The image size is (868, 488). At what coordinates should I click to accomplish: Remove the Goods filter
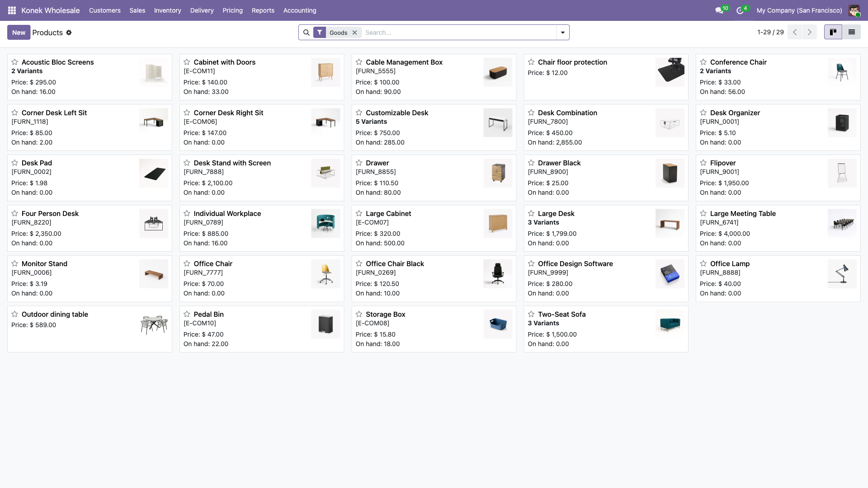tap(354, 32)
